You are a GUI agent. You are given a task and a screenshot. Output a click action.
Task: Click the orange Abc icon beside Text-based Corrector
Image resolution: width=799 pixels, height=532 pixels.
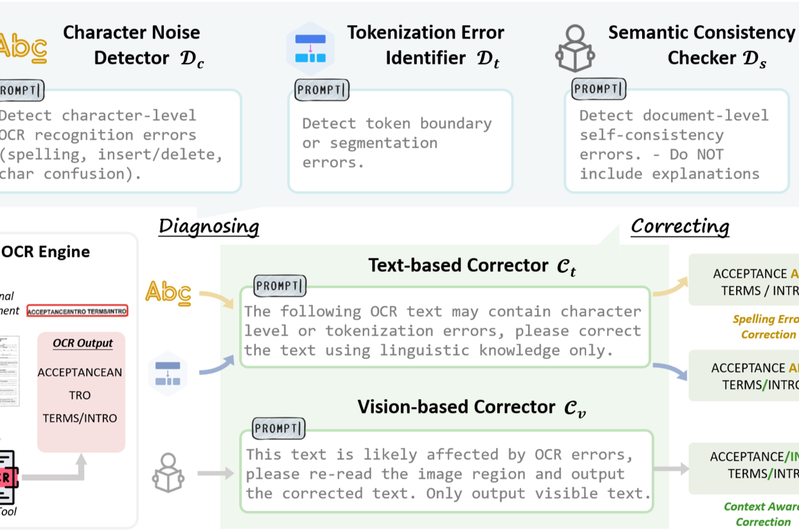pos(168,293)
